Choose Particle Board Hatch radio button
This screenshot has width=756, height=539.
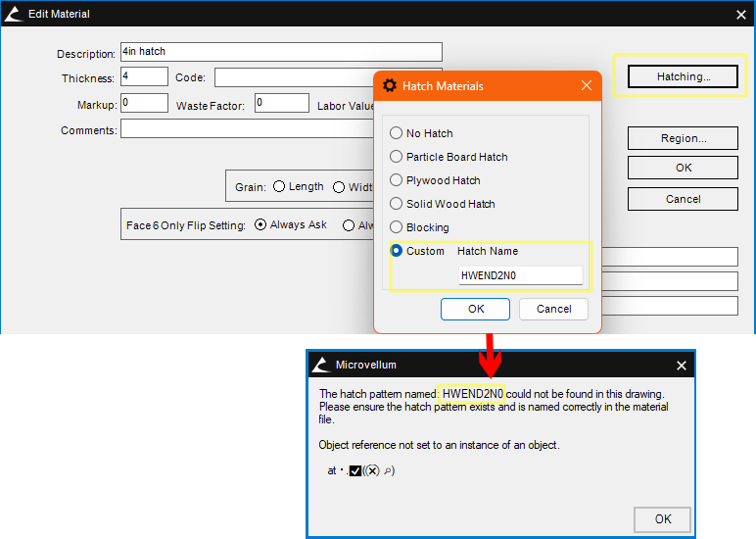[x=397, y=157]
